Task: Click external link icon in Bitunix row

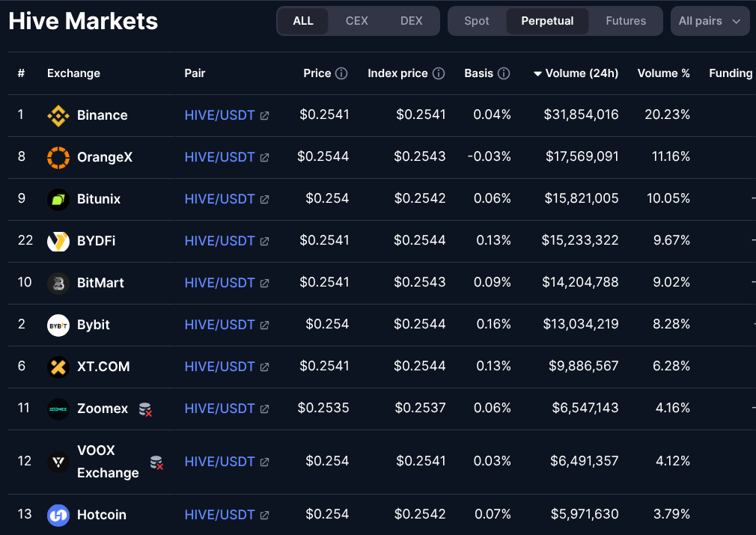Action: click(x=264, y=200)
